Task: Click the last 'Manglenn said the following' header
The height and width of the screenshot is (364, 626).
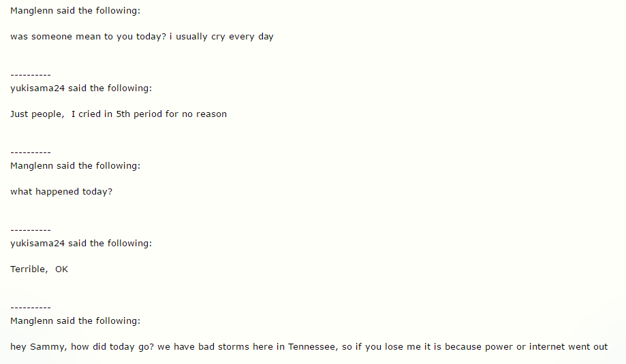Action: (75, 321)
